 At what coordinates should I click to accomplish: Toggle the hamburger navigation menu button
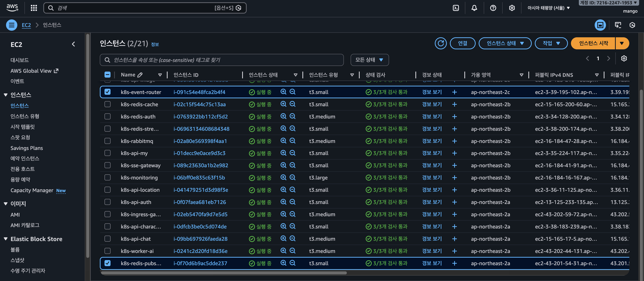tap(11, 25)
